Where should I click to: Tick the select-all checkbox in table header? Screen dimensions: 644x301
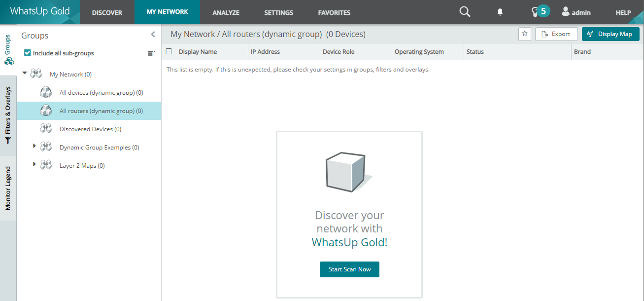click(x=169, y=51)
